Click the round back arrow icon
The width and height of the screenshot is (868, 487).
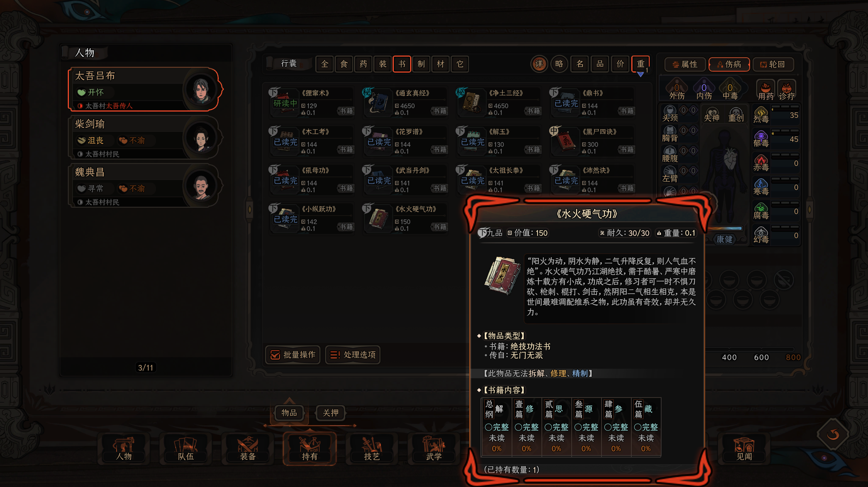(833, 434)
